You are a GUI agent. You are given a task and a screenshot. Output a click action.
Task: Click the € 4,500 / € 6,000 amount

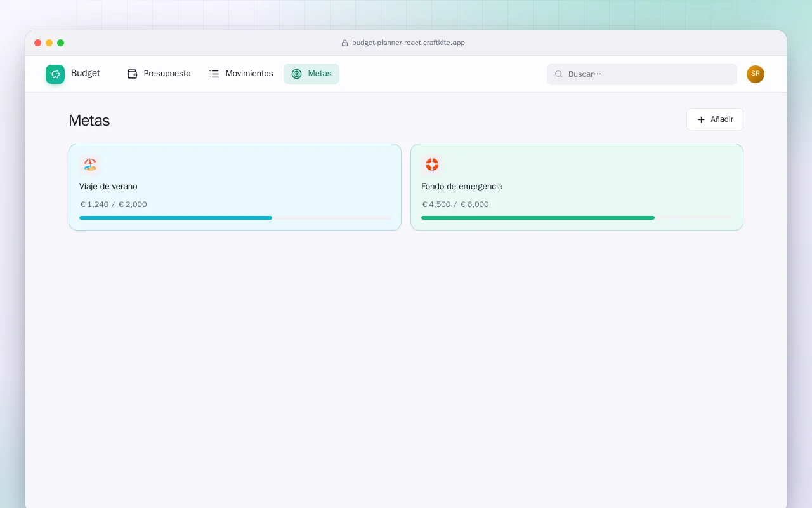pyautogui.click(x=455, y=204)
